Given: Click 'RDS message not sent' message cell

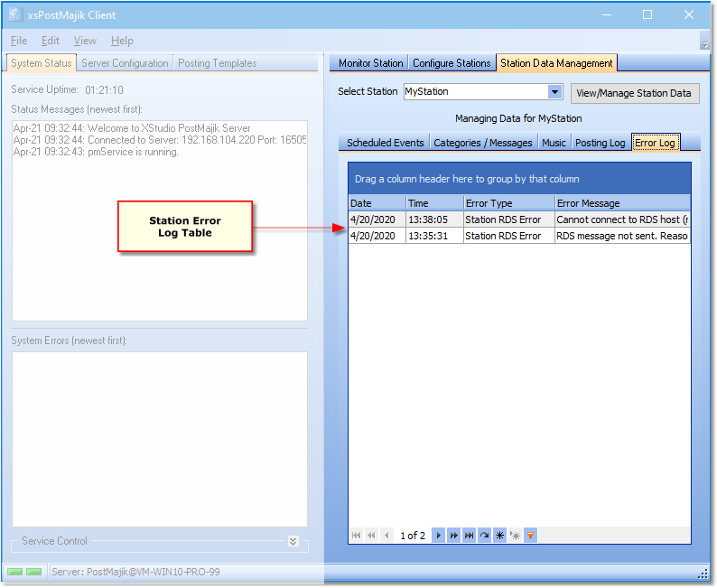Looking at the screenshot, I should [x=622, y=236].
